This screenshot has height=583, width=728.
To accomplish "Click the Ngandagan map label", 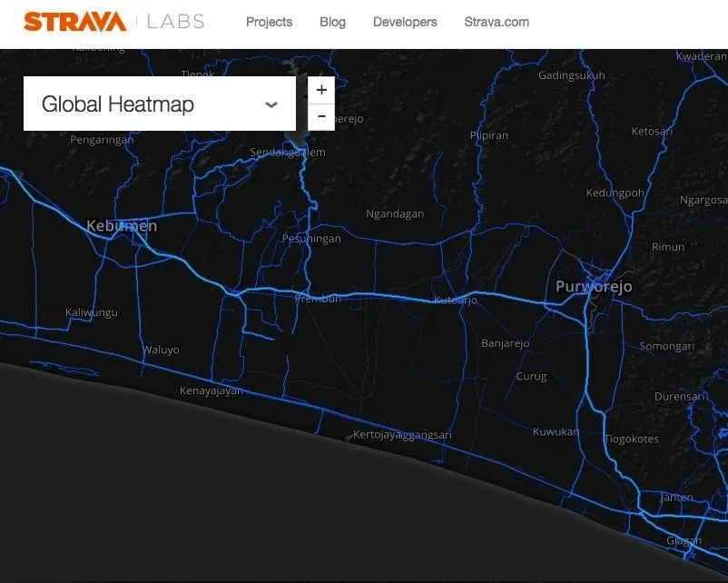I will click(x=395, y=214).
